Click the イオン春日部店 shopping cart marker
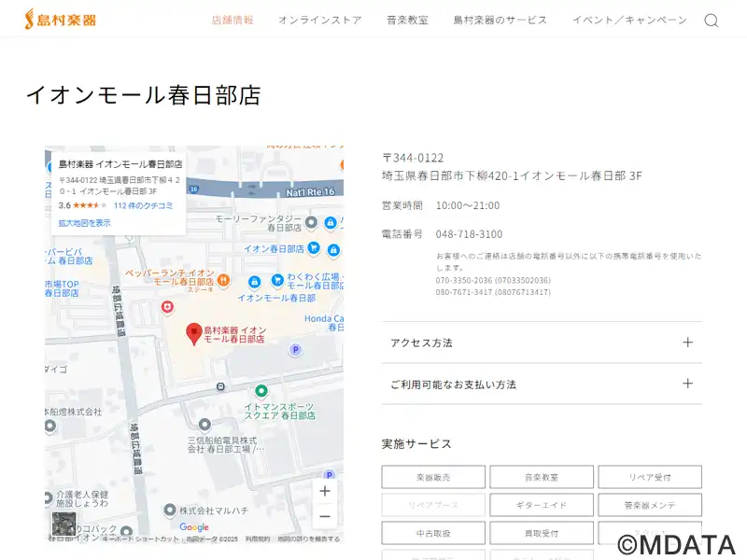The height and width of the screenshot is (560, 747). (x=314, y=247)
